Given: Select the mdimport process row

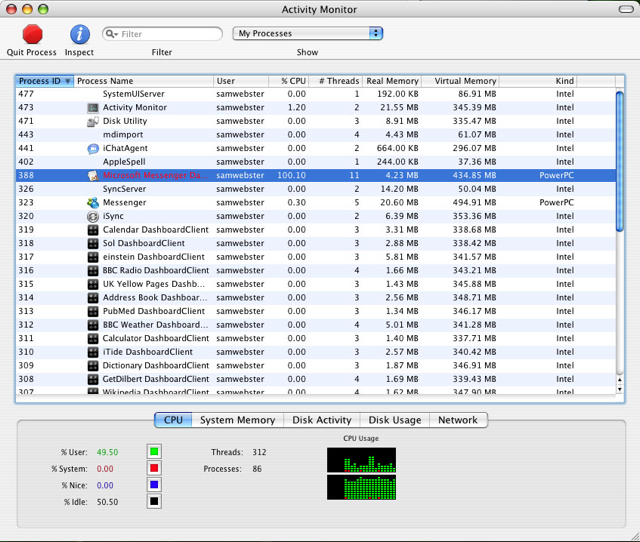Looking at the screenshot, I should (316, 135).
